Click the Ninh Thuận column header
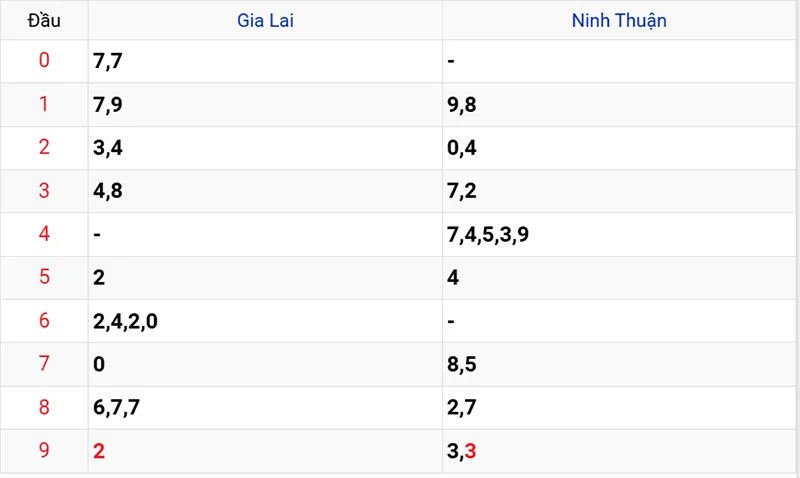Viewport: 800px width, 478px height. coord(619,20)
